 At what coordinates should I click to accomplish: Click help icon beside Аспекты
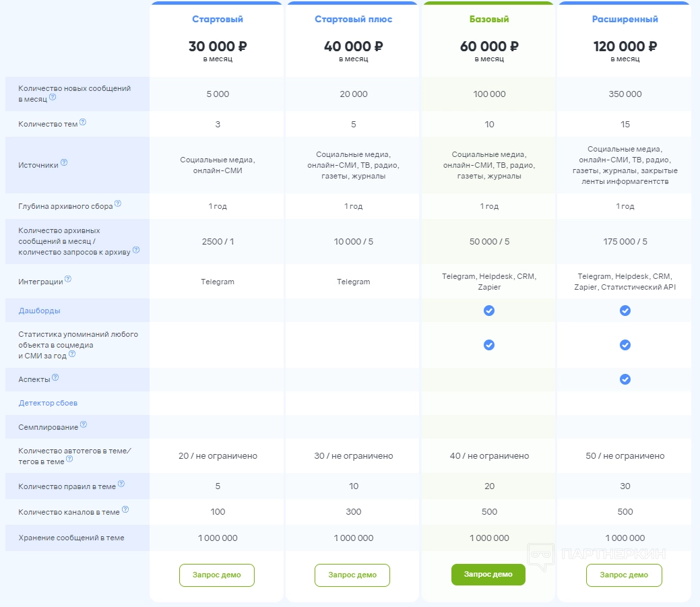[x=55, y=378]
